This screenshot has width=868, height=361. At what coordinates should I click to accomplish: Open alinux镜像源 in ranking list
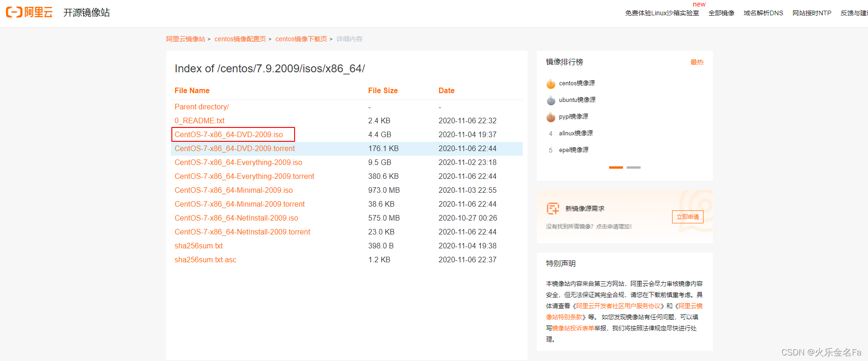pyautogui.click(x=576, y=133)
